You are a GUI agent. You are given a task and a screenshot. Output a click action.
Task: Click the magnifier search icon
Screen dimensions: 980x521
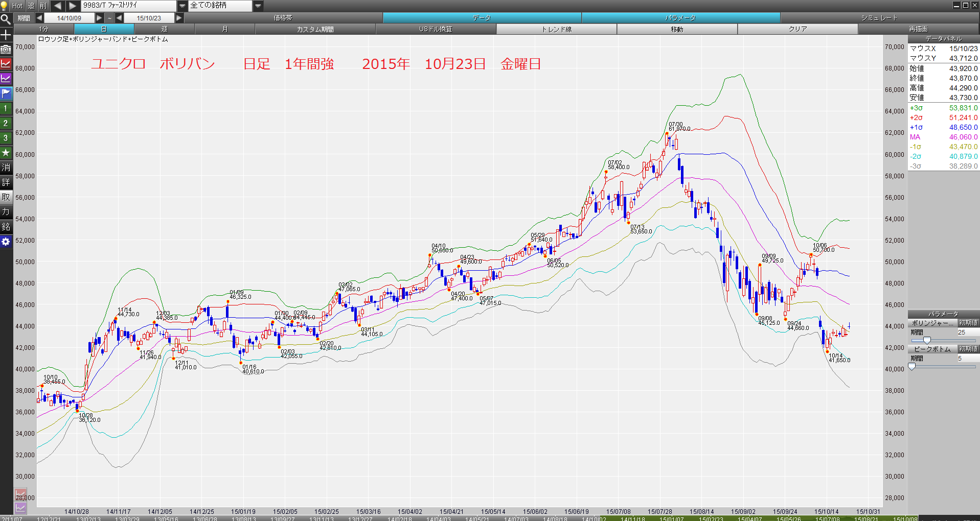tap(6, 19)
